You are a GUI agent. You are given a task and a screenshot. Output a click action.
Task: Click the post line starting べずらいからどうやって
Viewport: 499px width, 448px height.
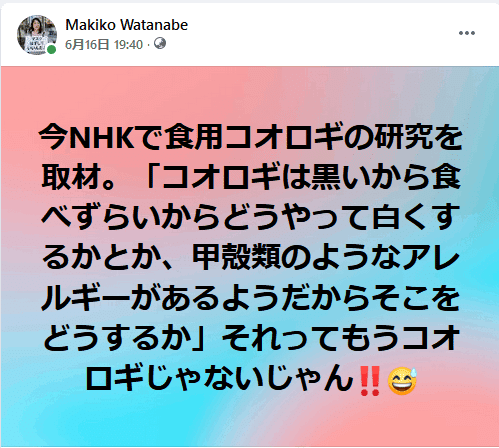(251, 217)
